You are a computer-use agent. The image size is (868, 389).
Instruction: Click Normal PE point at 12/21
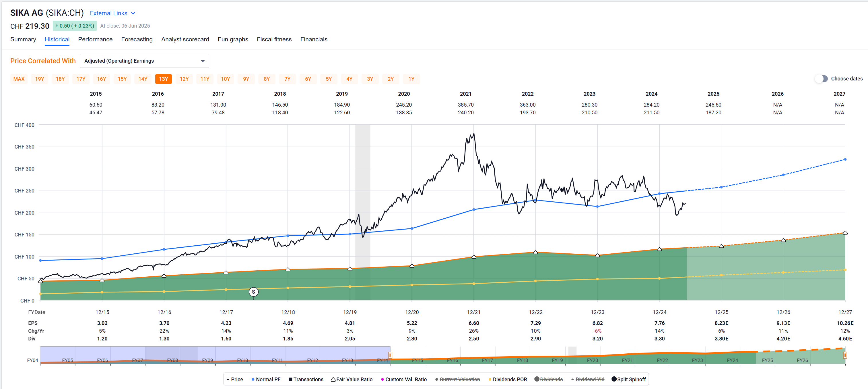474,209
